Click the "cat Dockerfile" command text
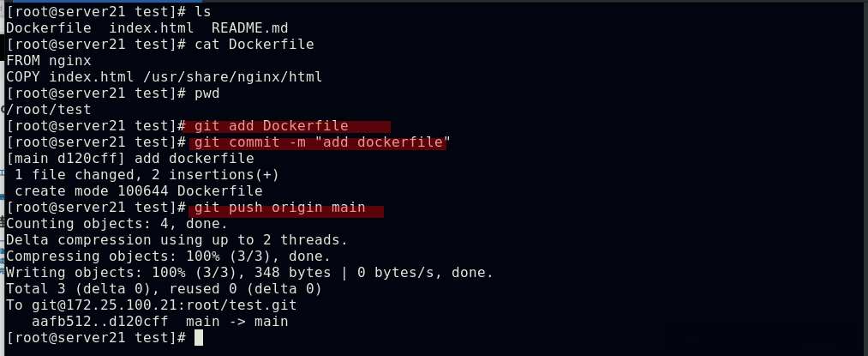The image size is (868, 356). (254, 45)
